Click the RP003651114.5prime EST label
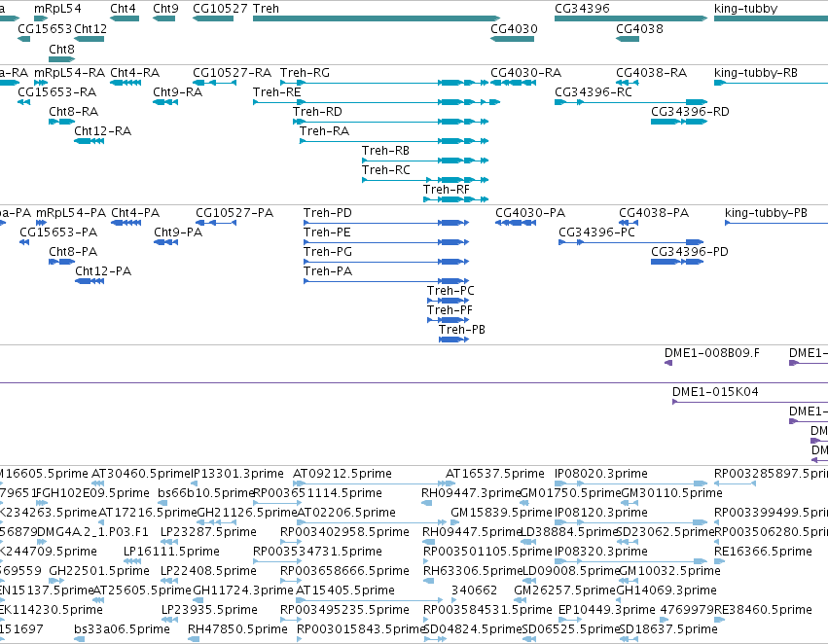Viewport: 828px width, 644px height. [317, 493]
